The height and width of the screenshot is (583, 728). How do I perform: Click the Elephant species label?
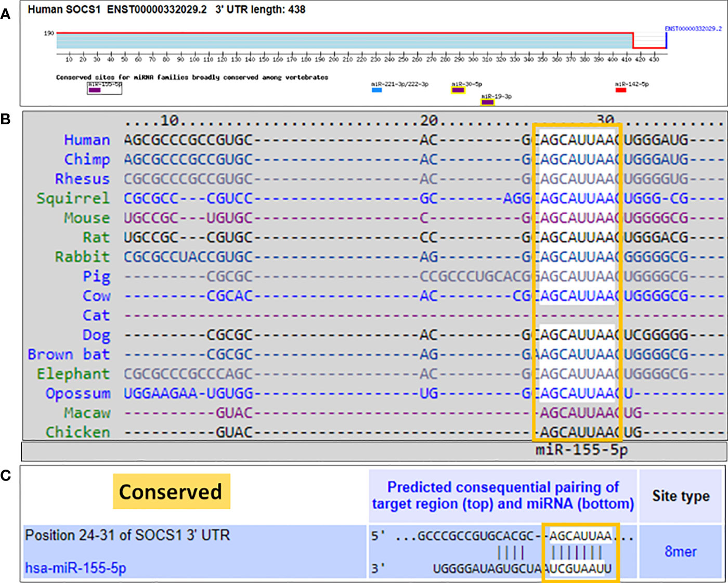point(73,374)
